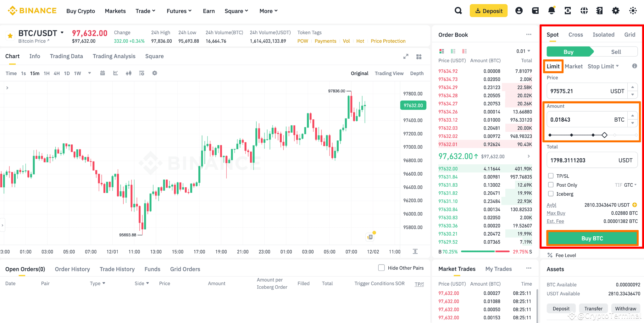Viewport: 644px width, 323px height.
Task: Click the Deposit button in the header
Action: click(x=488, y=10)
